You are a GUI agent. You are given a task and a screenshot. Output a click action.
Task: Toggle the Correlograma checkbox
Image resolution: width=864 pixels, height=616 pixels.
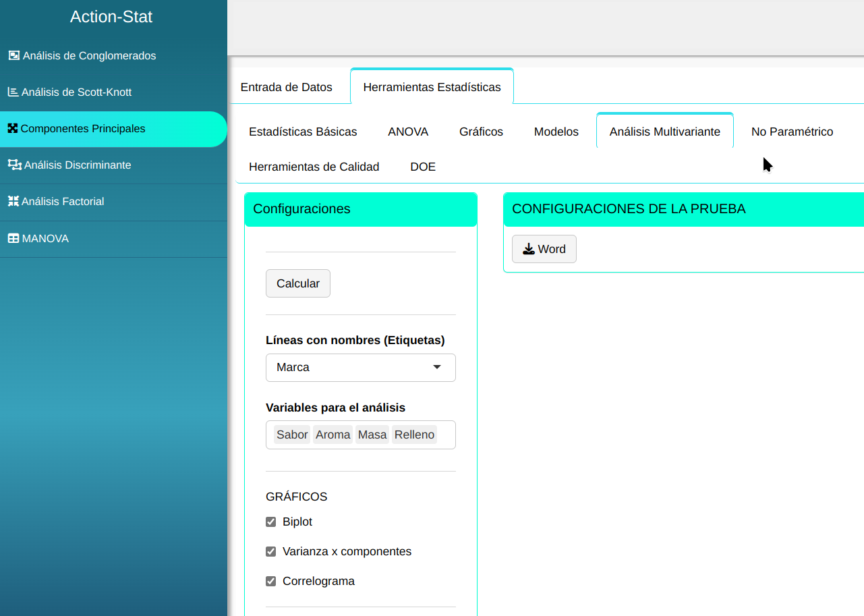click(271, 581)
